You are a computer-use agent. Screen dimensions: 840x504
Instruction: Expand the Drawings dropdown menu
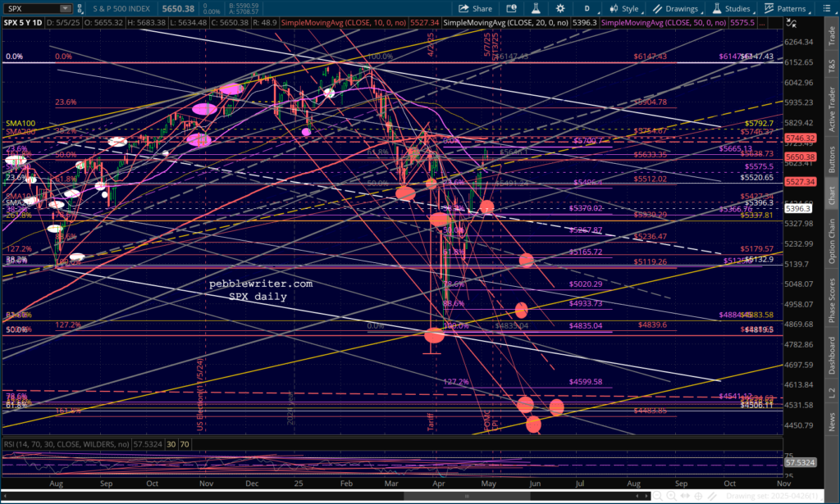point(679,8)
